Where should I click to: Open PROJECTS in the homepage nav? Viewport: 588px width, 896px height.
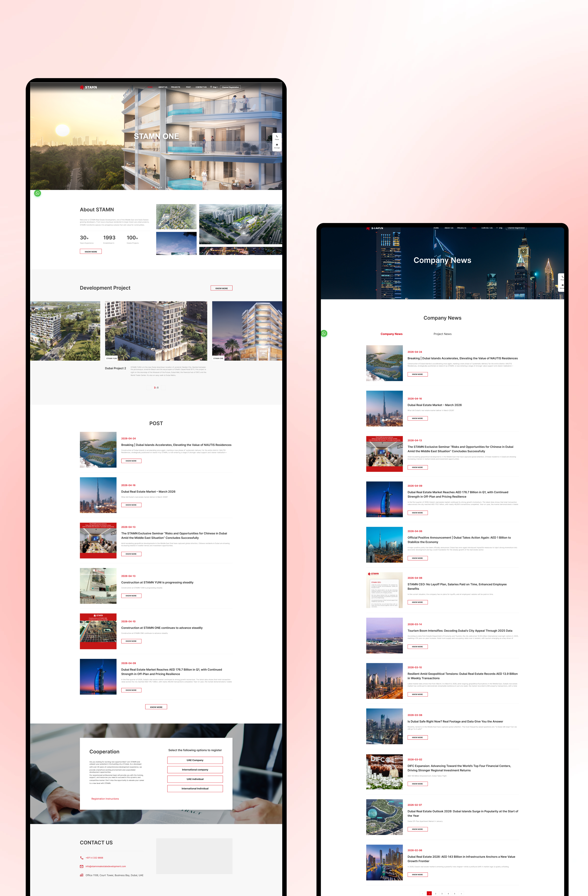point(175,87)
